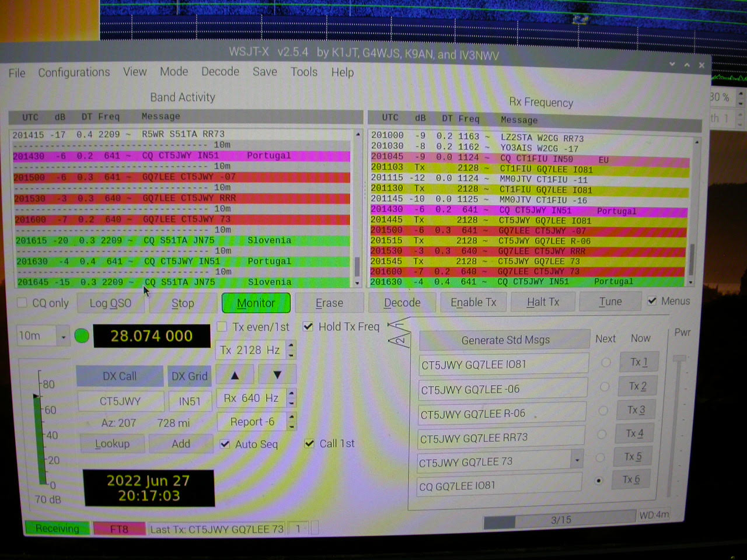747x560 pixels.
Task: Click the green status indicator circle
Action: point(82,336)
